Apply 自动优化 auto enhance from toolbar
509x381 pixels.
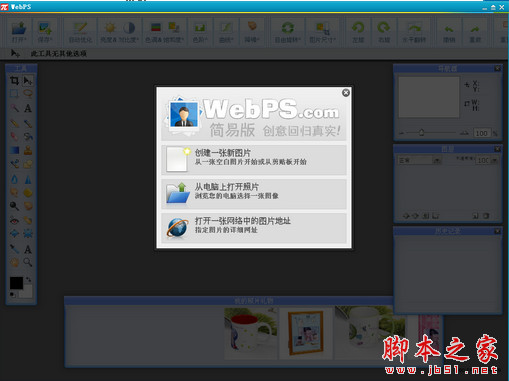pyautogui.click(x=80, y=32)
